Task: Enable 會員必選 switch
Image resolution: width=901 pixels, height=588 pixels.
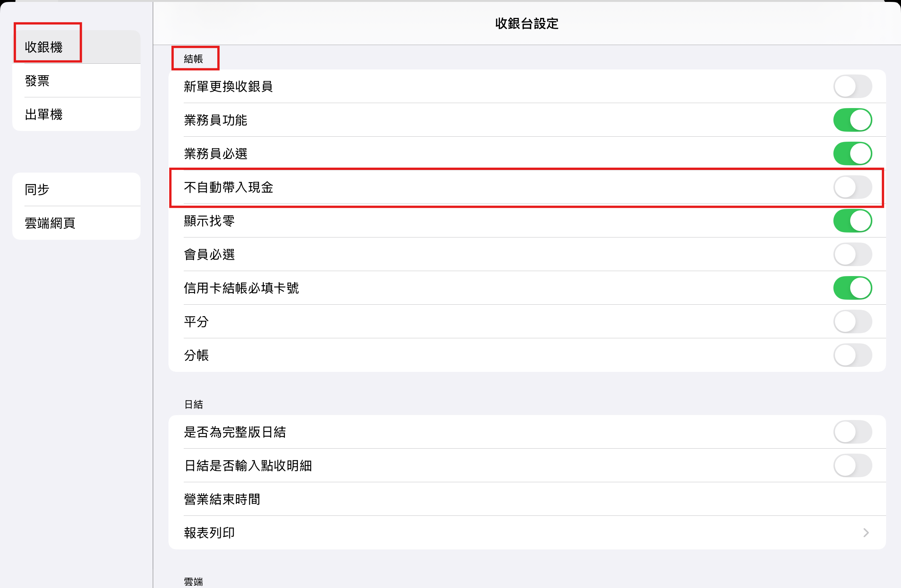Action: pyautogui.click(x=852, y=254)
